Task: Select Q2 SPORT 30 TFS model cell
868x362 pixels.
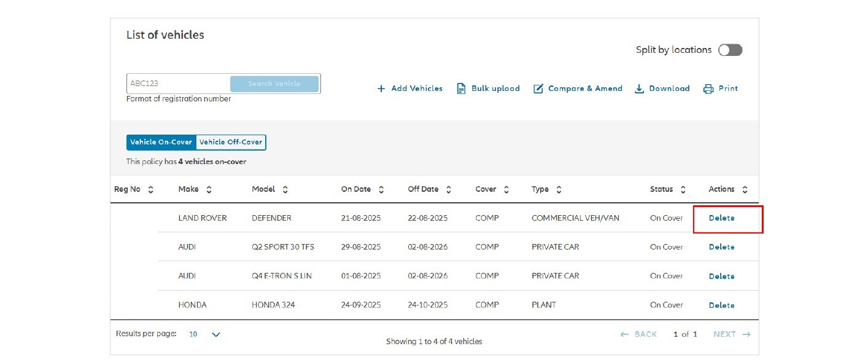Action: pos(282,247)
